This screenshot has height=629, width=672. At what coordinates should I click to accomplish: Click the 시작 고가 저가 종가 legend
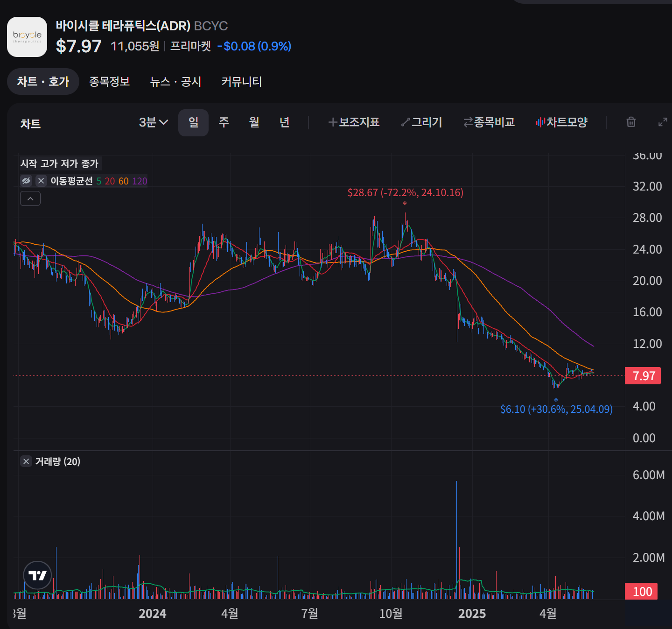60,163
